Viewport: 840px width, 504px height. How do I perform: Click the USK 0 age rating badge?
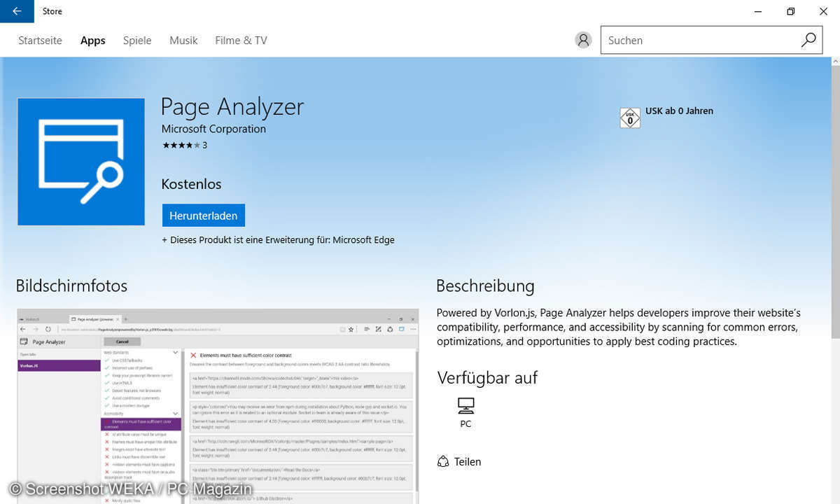630,118
